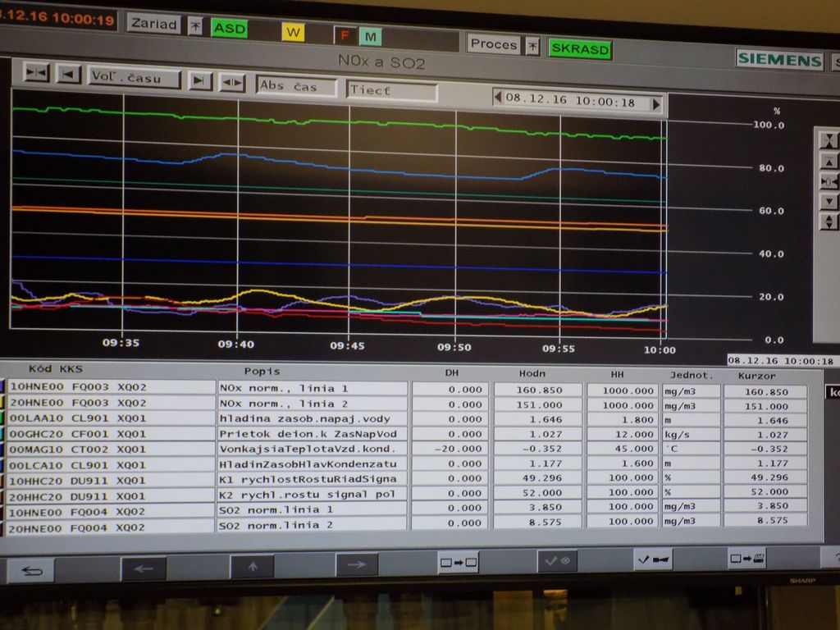This screenshot has height=630, width=840.
Task: Click right arrow of the date-time field
Action: pyautogui.click(x=655, y=103)
